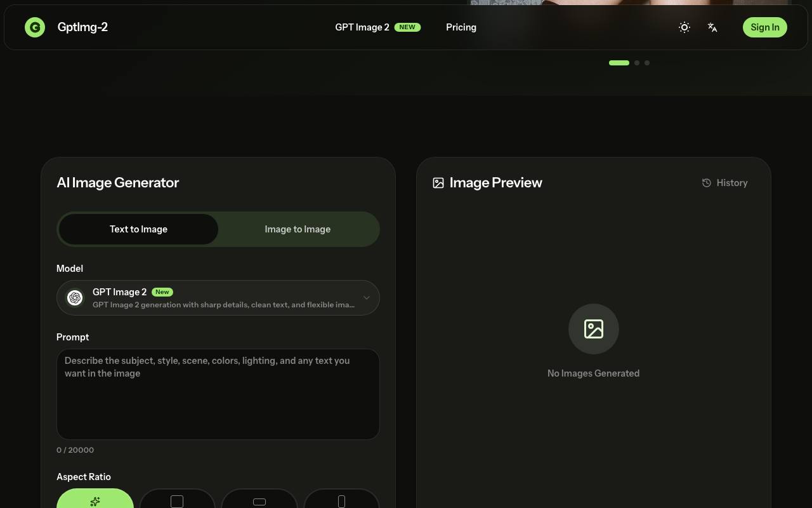812x508 pixels.
Task: Click the "0 / 20000" character counter
Action: (x=75, y=450)
